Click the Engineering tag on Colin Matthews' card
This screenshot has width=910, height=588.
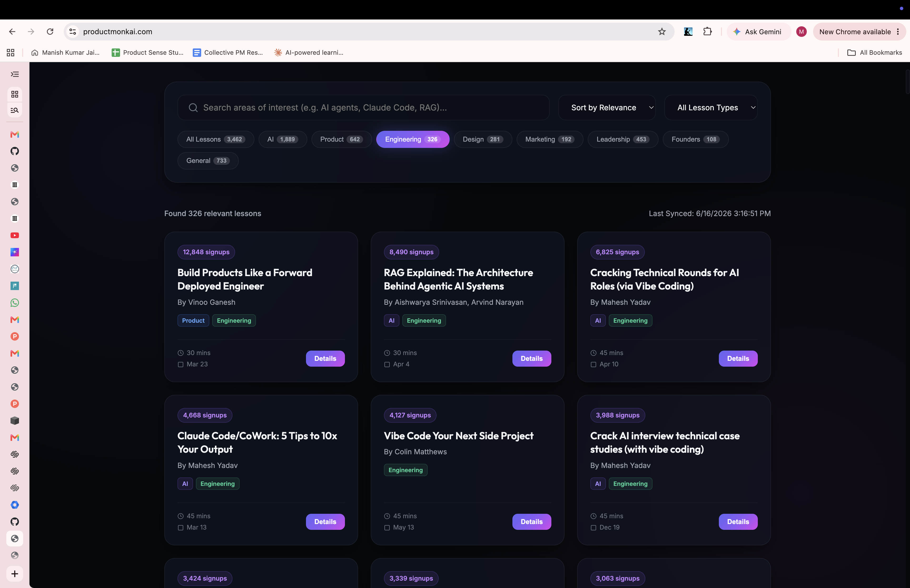click(405, 470)
